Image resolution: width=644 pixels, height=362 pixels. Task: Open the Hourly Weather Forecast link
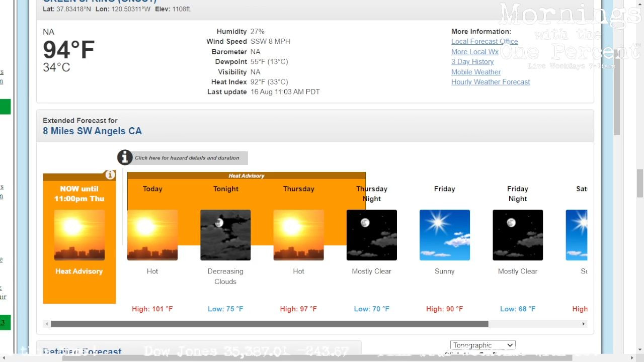pos(490,82)
